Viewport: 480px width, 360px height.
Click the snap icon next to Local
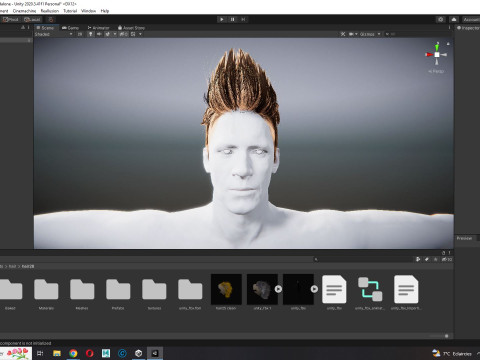(x=51, y=19)
